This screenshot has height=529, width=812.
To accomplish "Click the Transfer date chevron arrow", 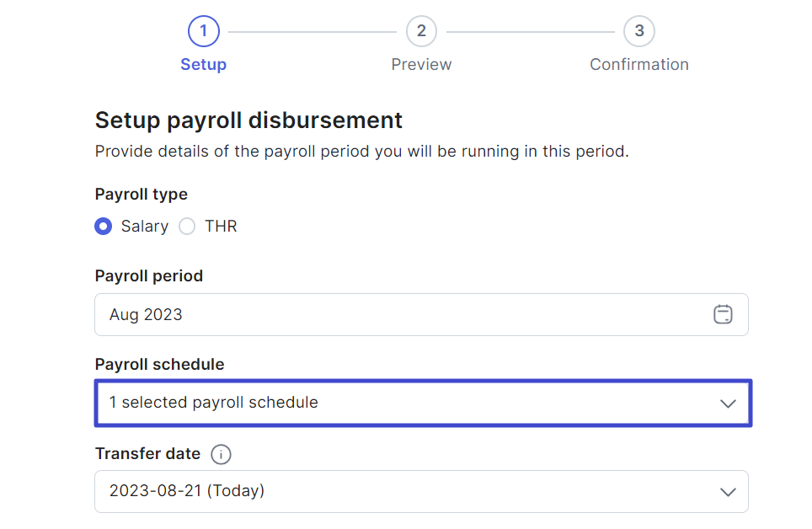I will click(x=728, y=492).
